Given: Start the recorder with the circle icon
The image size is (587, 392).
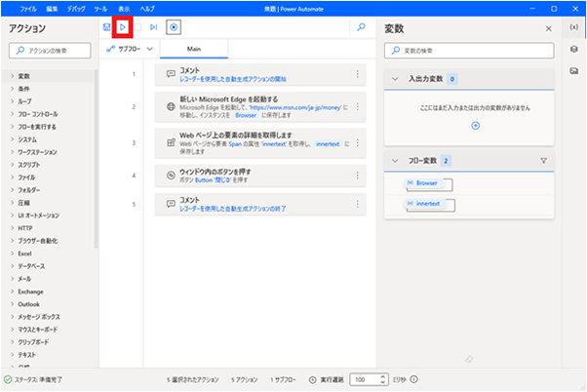Looking at the screenshot, I should 174,27.
